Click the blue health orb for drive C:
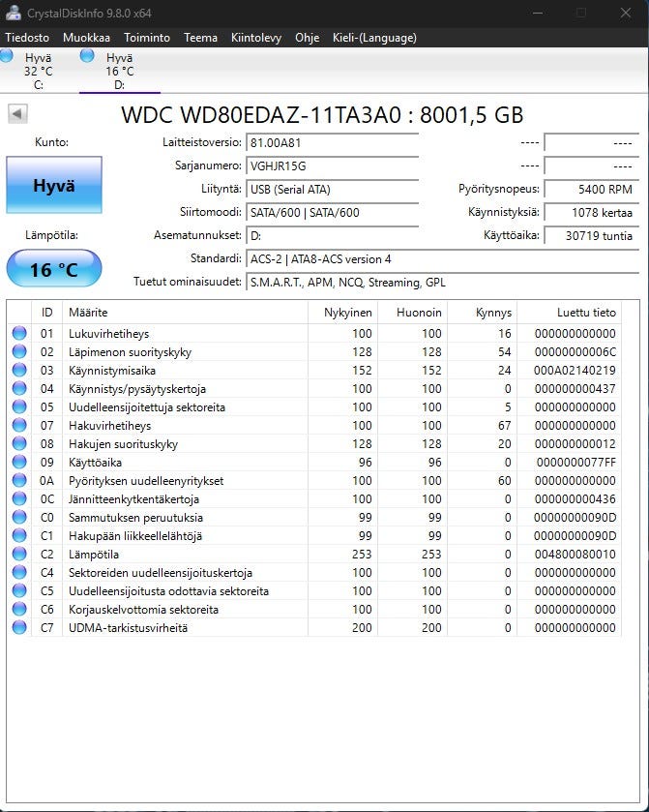The image size is (649, 812). pyautogui.click(x=6, y=56)
